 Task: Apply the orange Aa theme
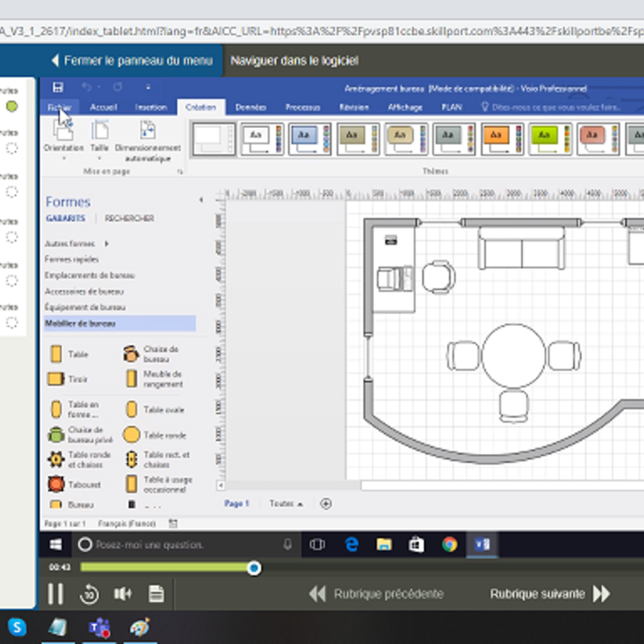click(x=502, y=139)
